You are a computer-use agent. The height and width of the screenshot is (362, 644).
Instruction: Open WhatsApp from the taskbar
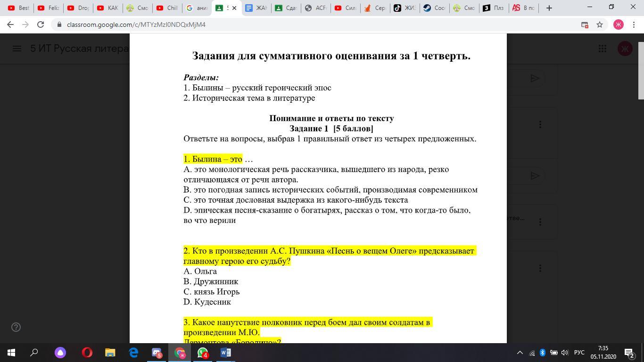pyautogui.click(x=203, y=353)
